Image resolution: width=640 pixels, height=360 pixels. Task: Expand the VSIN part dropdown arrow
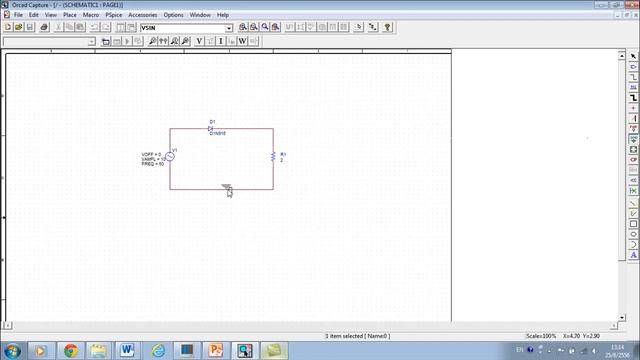pyautogui.click(x=229, y=28)
